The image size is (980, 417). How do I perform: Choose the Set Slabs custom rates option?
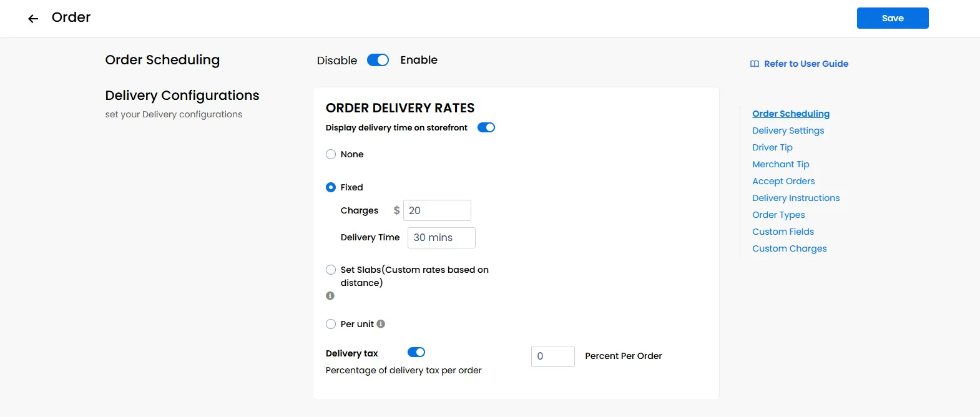(331, 270)
